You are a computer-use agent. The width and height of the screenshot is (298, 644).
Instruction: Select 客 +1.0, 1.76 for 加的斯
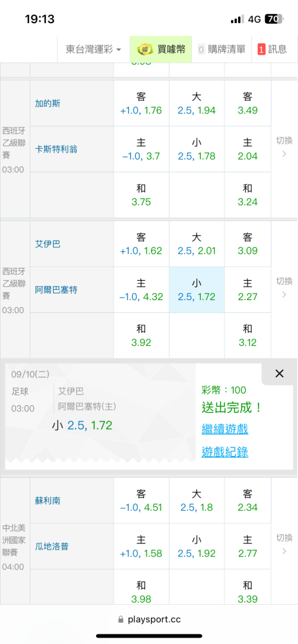(141, 103)
